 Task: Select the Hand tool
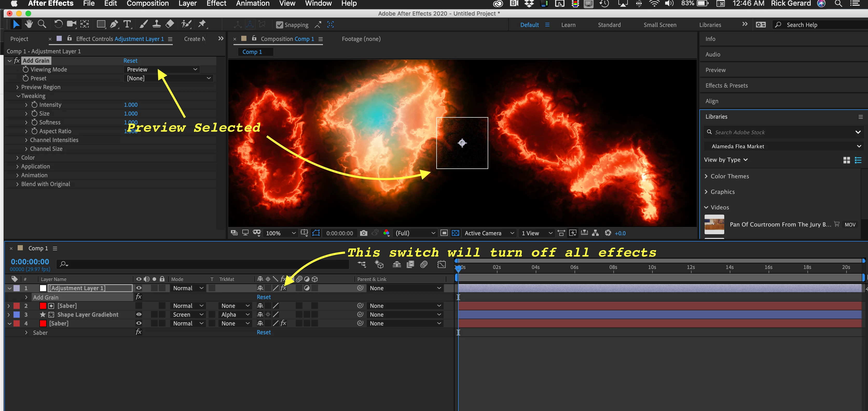tap(29, 24)
